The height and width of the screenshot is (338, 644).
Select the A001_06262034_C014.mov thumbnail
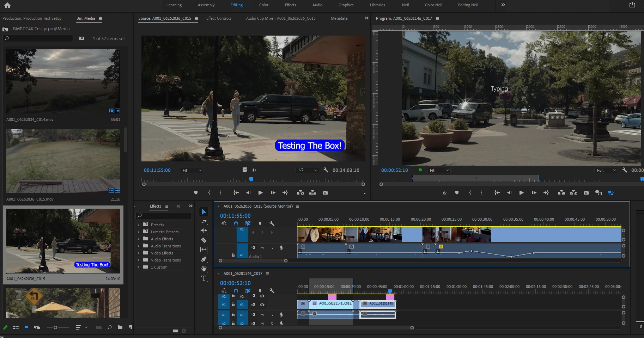coord(63,81)
